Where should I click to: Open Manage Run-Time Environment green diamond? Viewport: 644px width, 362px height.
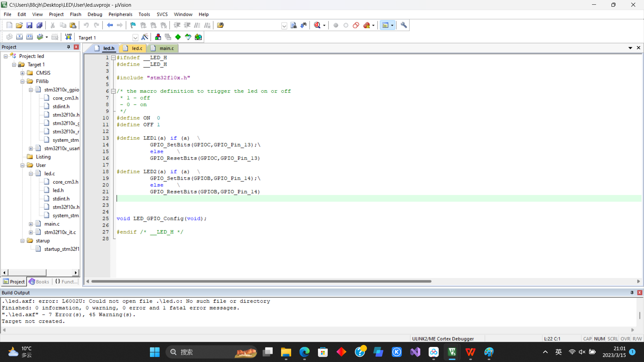[178, 37]
